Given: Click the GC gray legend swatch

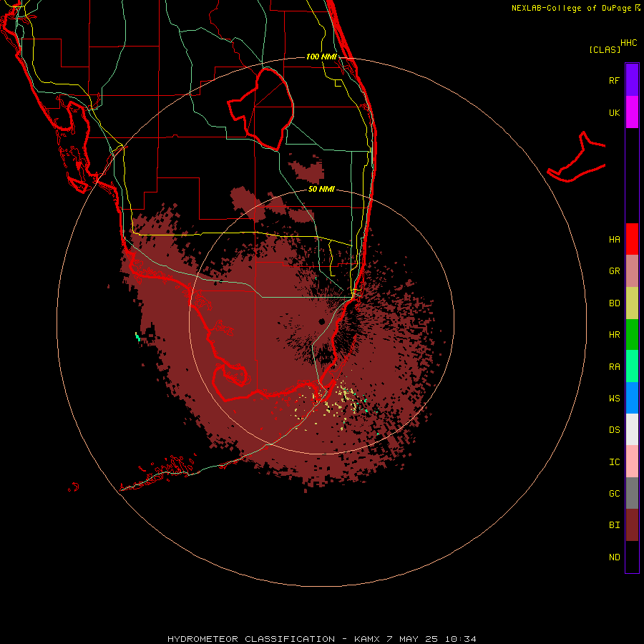Looking at the screenshot, I should click(x=632, y=493).
